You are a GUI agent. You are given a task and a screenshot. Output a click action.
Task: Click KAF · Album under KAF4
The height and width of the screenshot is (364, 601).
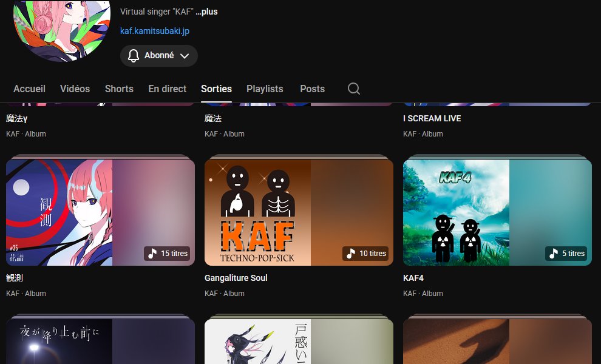[423, 294]
